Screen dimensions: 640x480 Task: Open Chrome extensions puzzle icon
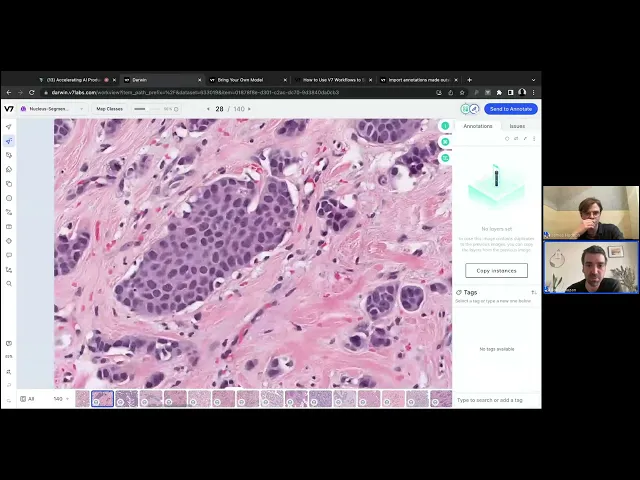point(499,93)
